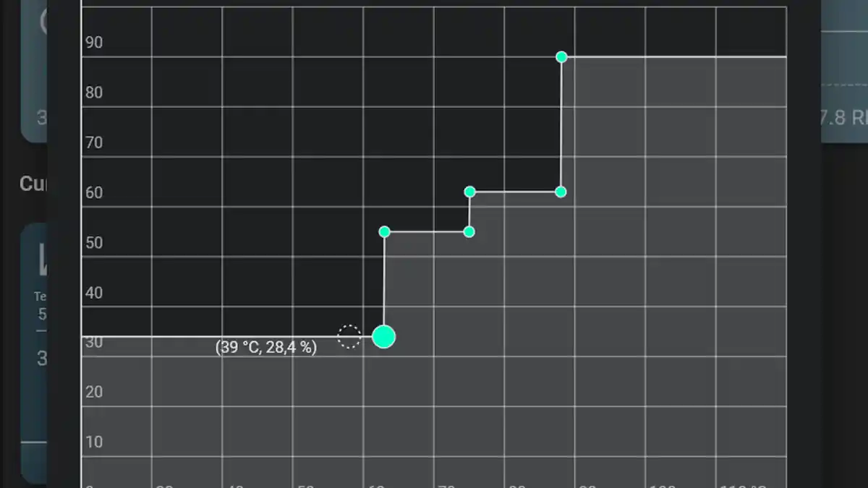The height and width of the screenshot is (488, 868).
Task: Click the 30 label on the vertical axis
Action: tap(94, 343)
